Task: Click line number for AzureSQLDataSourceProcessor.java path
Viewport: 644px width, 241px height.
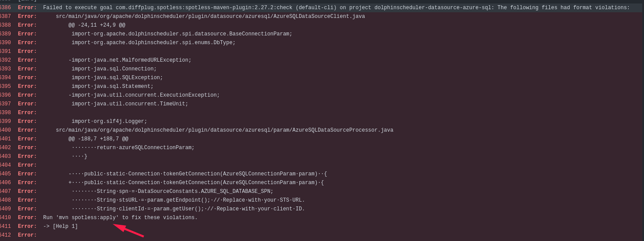Action: (x=5, y=130)
